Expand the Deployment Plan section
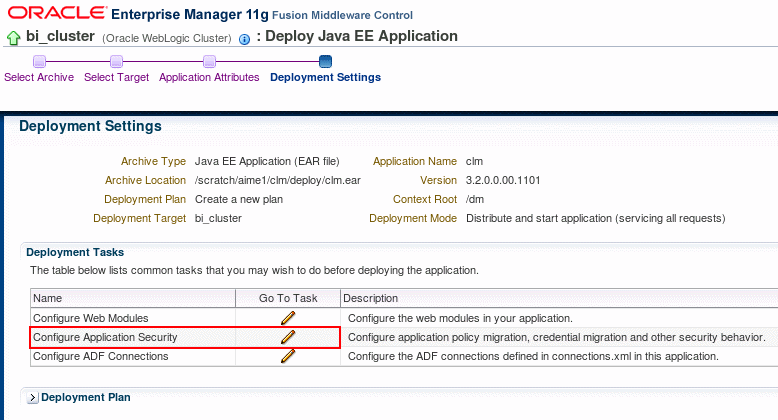The image size is (778, 420). click(x=33, y=398)
